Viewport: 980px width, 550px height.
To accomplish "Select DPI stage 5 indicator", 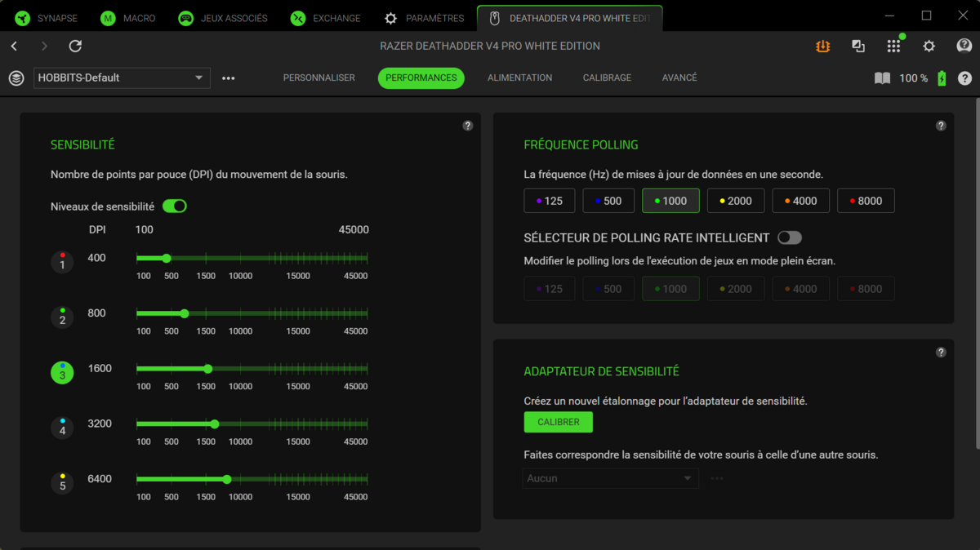I will coord(62,483).
